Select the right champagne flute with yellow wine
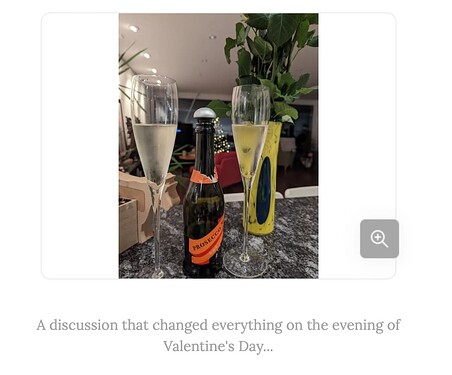Screen dimensions: 452x375 coord(249,180)
